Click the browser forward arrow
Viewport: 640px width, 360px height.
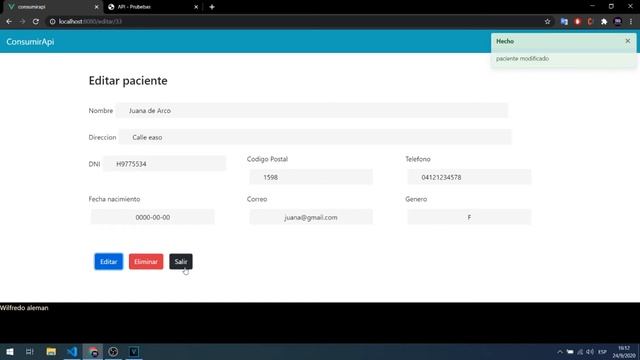22,21
